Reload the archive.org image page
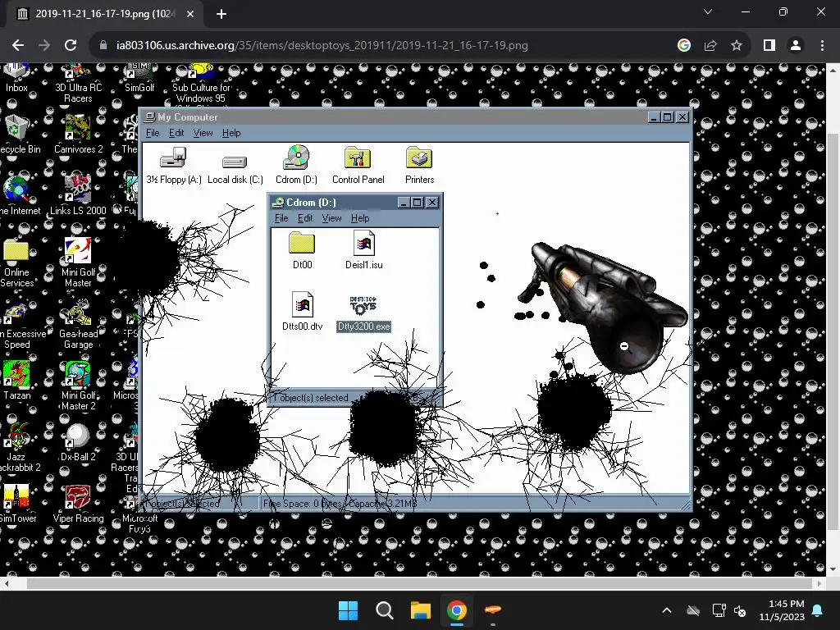The image size is (840, 630). point(71,46)
